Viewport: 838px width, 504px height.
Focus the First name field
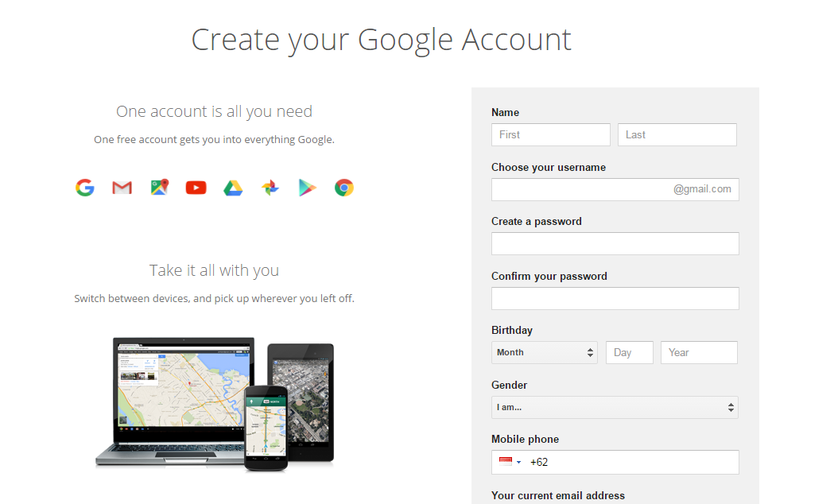click(550, 134)
